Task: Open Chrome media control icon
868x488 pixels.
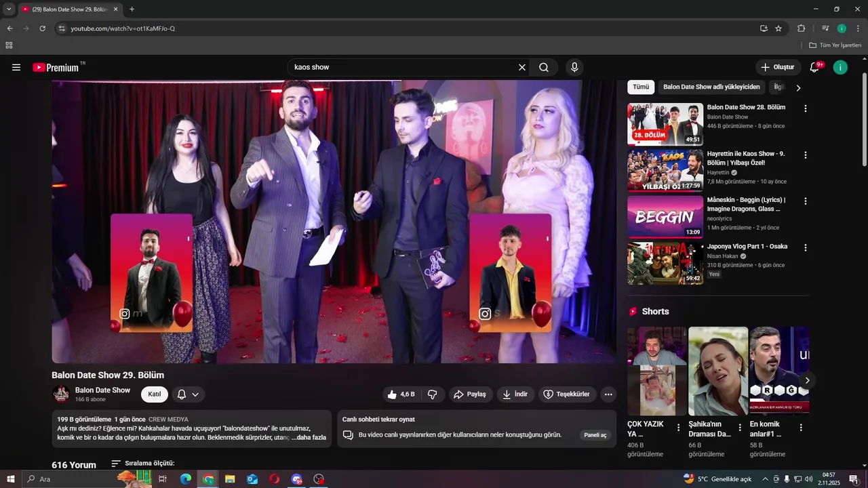Action: (x=825, y=28)
